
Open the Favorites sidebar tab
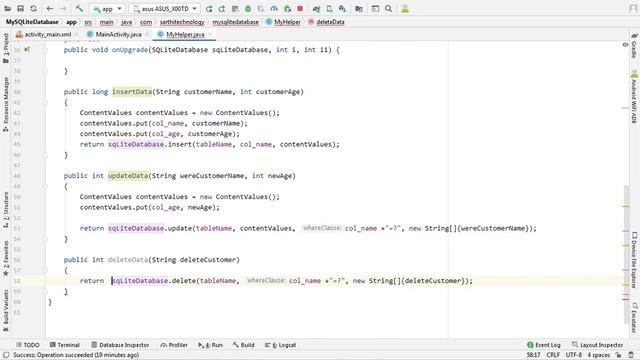click(x=6, y=258)
